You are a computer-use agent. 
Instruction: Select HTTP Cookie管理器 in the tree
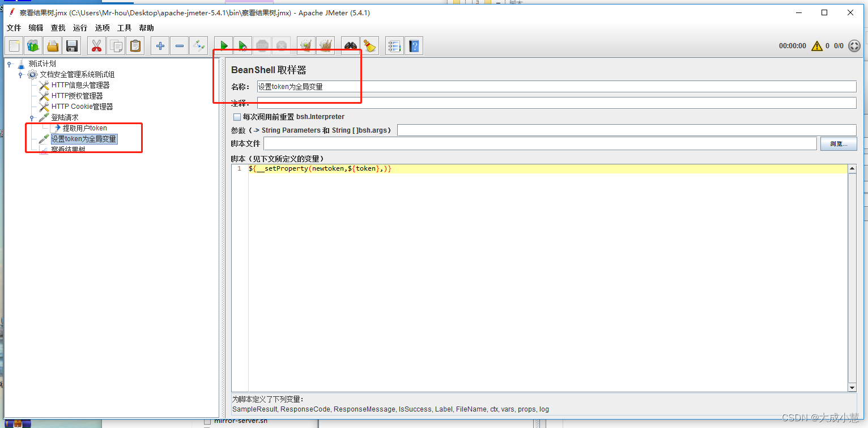pos(82,107)
